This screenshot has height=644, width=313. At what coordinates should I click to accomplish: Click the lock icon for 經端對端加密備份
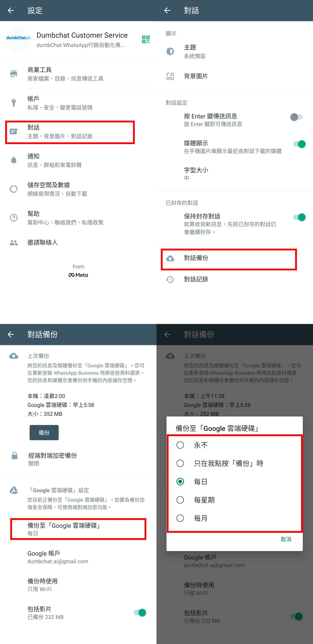point(15,455)
